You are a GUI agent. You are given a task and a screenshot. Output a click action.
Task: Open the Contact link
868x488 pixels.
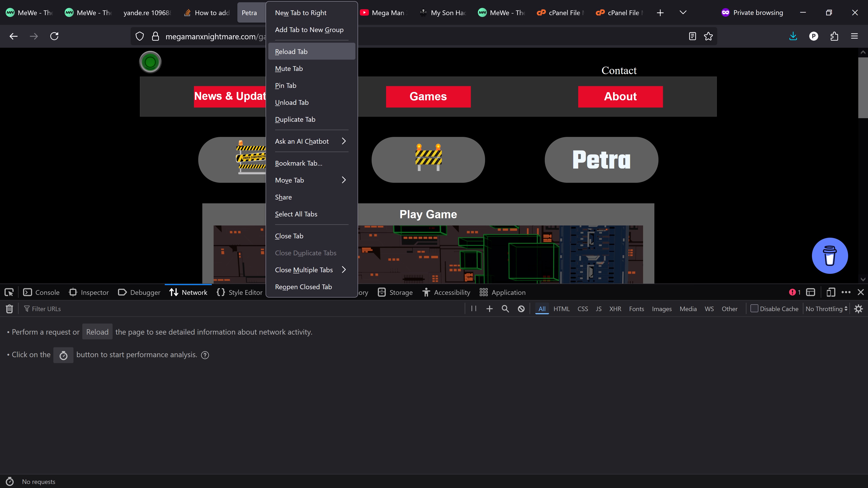(619, 70)
